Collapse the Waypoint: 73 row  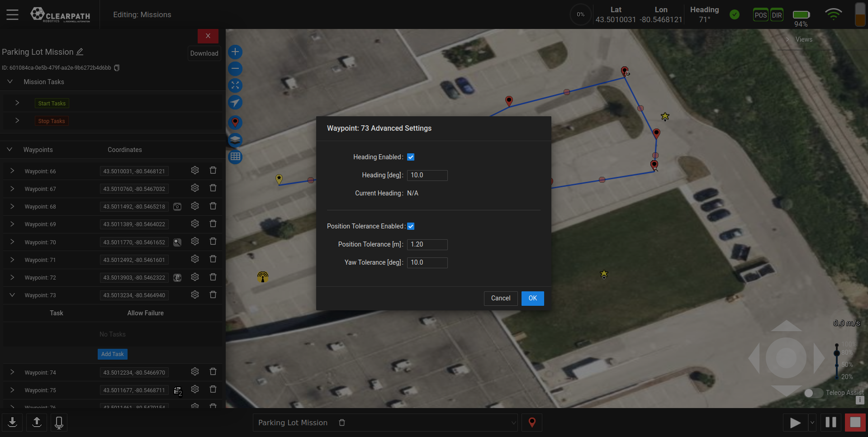pyautogui.click(x=12, y=295)
